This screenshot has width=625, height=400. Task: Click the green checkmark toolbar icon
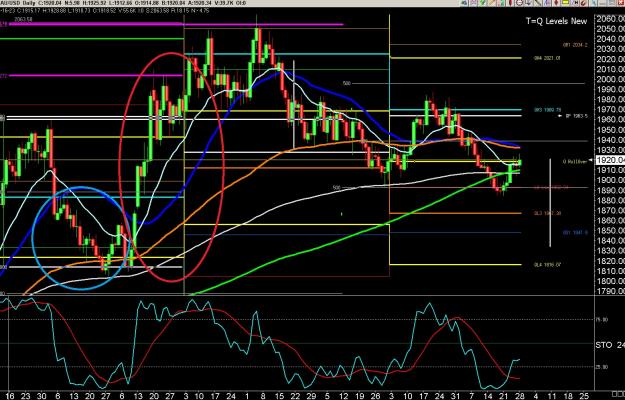coord(482,3)
